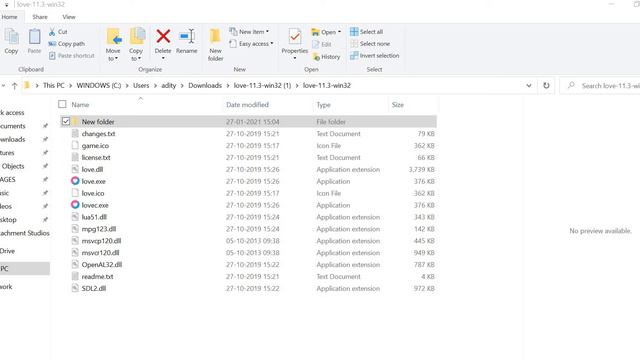Navigate to This PC in breadcrumb
The height and width of the screenshot is (360, 640).
tap(53, 86)
